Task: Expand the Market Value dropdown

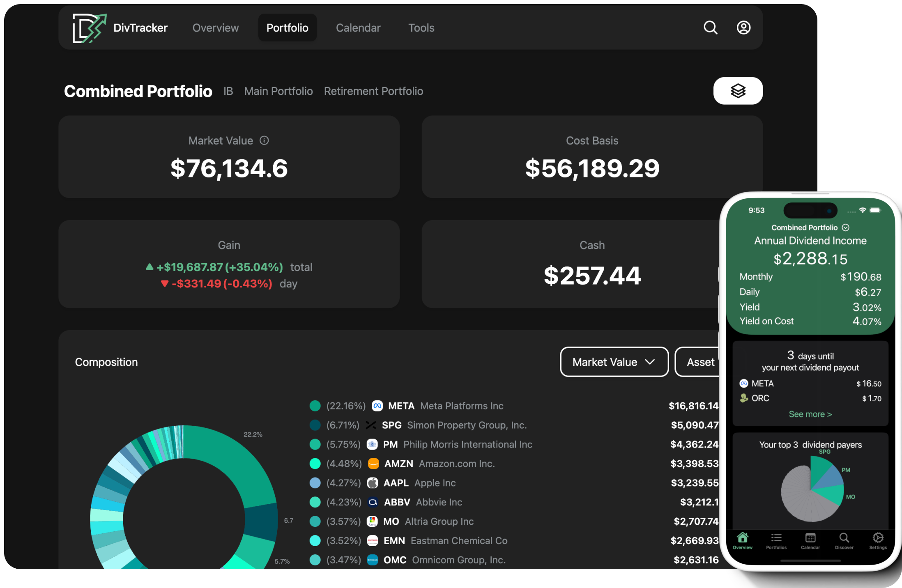Action: point(614,362)
